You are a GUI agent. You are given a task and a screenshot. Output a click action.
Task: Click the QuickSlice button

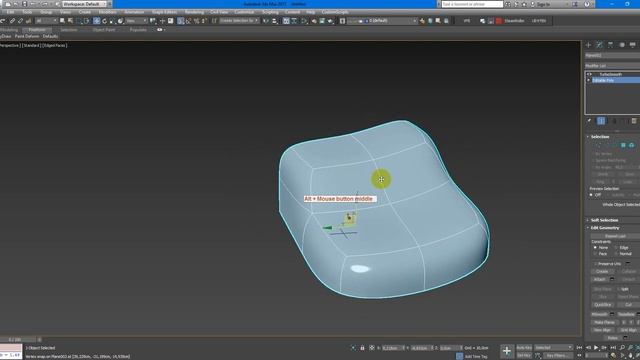pos(602,304)
